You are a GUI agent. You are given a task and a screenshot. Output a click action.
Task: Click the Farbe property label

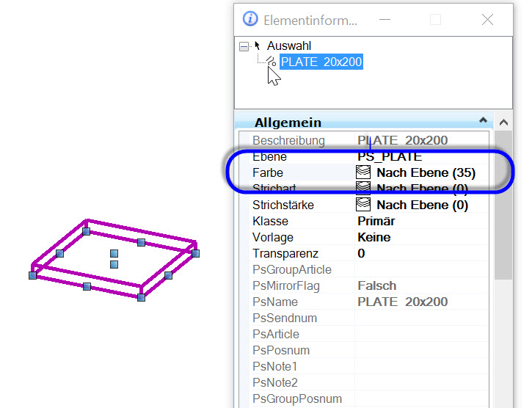point(268,172)
